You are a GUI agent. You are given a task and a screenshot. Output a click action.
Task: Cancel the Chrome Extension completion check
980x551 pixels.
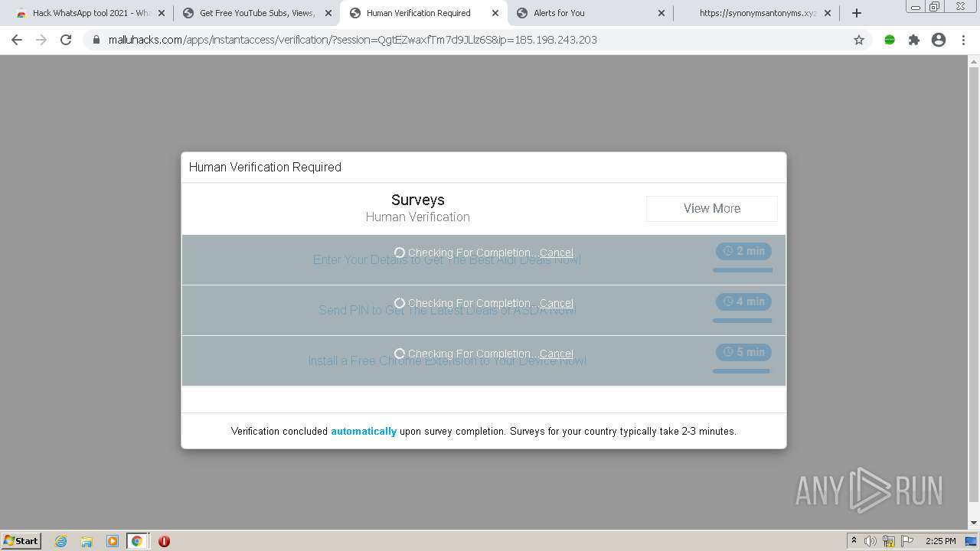coord(556,354)
